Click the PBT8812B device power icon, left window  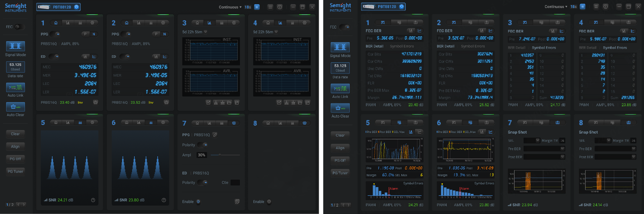coord(76,7)
